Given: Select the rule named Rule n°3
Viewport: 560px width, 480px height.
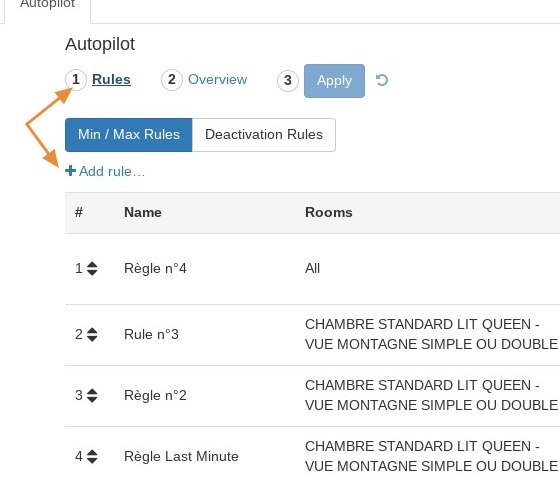Looking at the screenshot, I should click(151, 335).
